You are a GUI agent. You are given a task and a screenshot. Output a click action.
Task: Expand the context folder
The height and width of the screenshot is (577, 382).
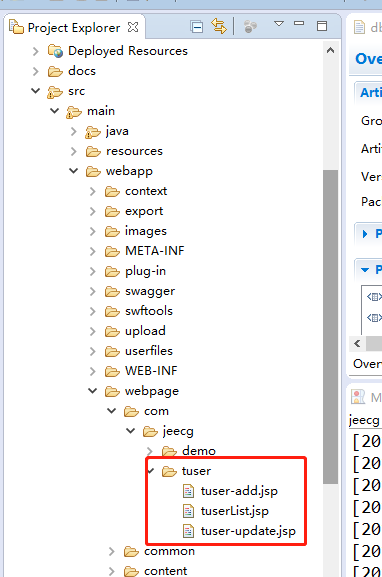click(x=93, y=191)
